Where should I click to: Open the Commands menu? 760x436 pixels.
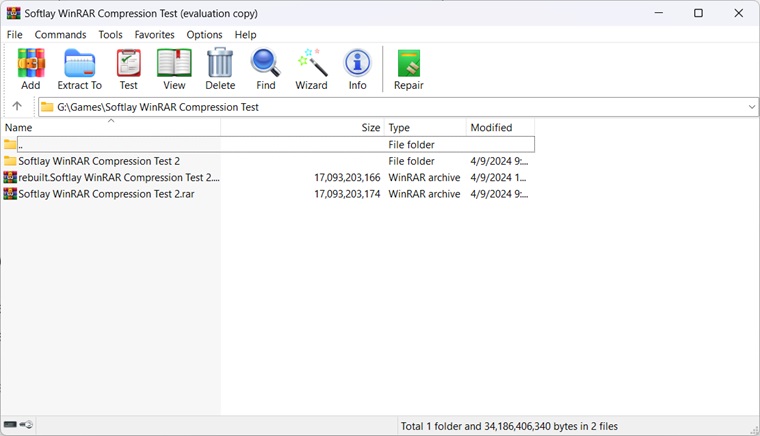[60, 35]
